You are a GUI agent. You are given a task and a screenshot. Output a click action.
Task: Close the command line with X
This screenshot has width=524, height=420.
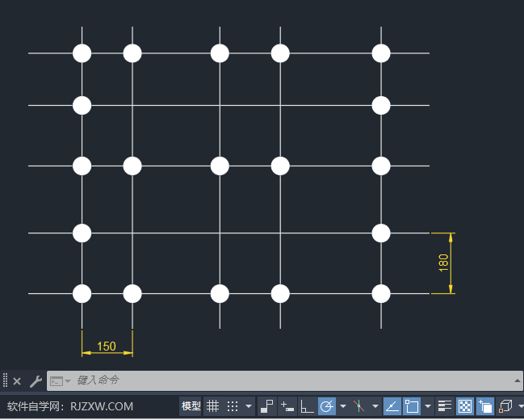pyautogui.click(x=17, y=381)
